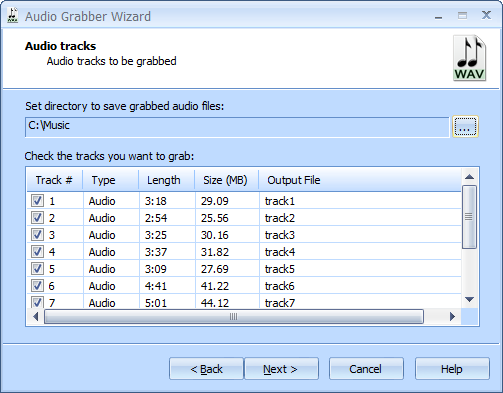Click the length value 4:41
This screenshot has width=503, height=393.
point(156,286)
